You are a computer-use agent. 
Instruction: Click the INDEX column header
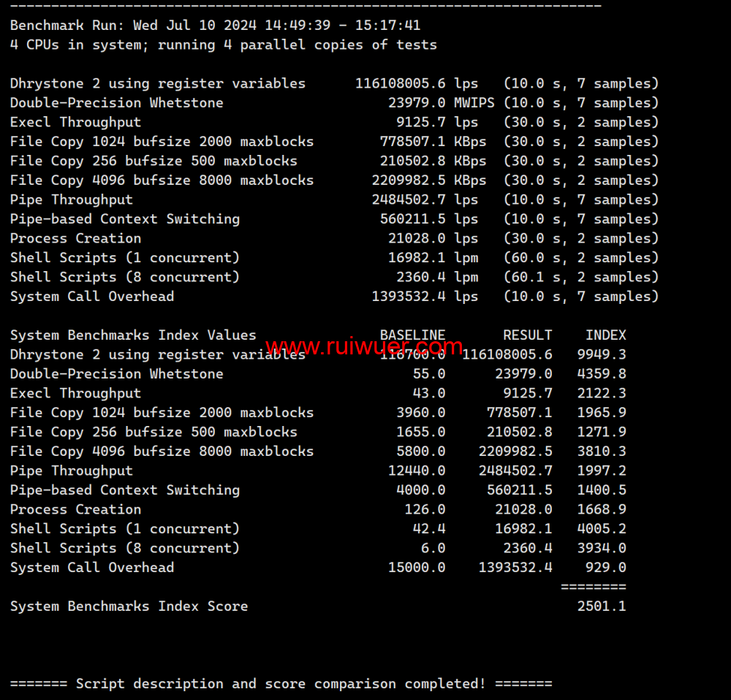tap(605, 335)
